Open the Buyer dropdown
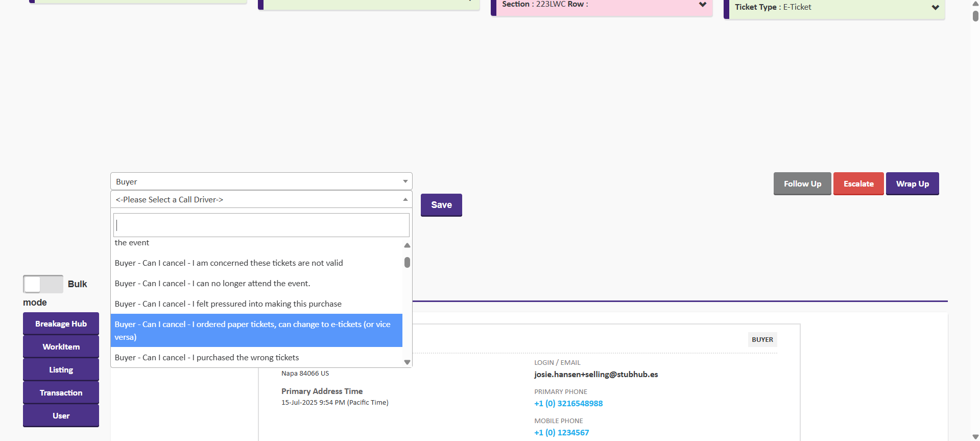980x441 pixels. point(261,181)
